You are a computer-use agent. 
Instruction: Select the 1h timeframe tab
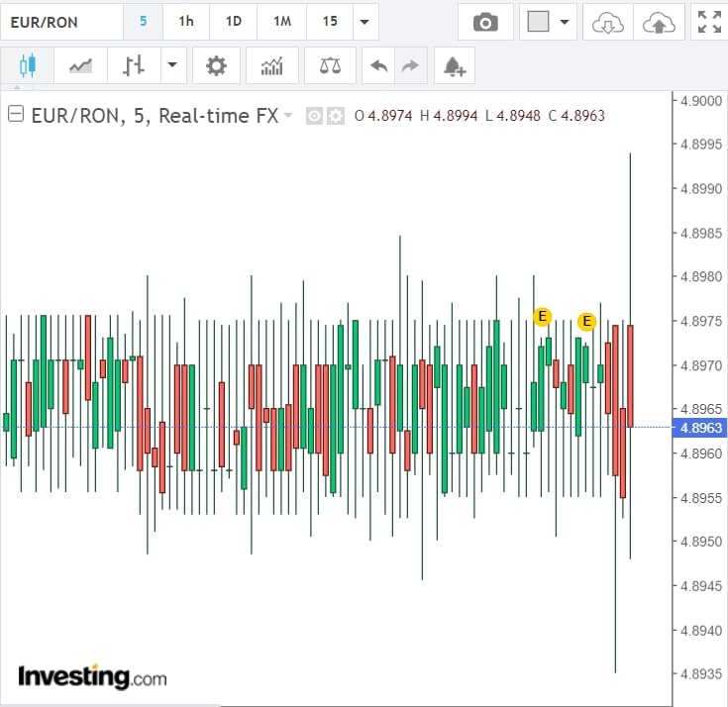186,22
